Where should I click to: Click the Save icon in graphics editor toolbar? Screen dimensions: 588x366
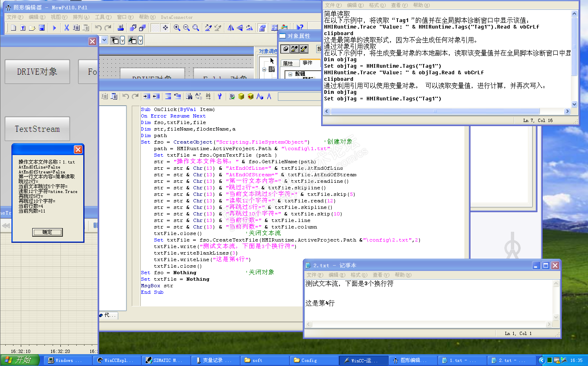pos(42,28)
